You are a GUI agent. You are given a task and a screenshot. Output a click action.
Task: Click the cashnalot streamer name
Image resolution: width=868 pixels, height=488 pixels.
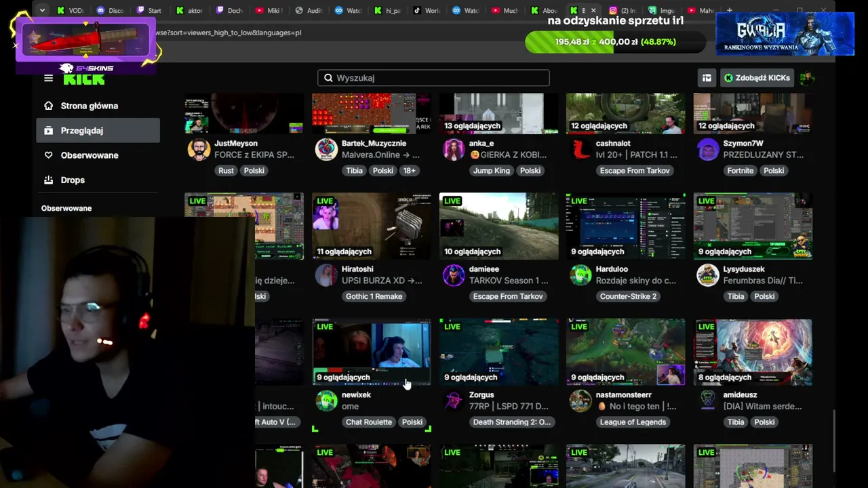coord(613,144)
